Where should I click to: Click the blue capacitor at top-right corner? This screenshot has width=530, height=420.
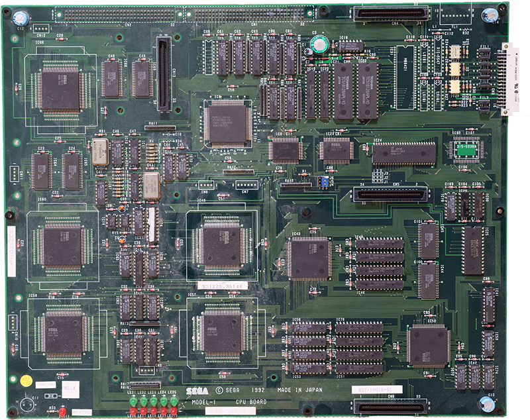490,15
